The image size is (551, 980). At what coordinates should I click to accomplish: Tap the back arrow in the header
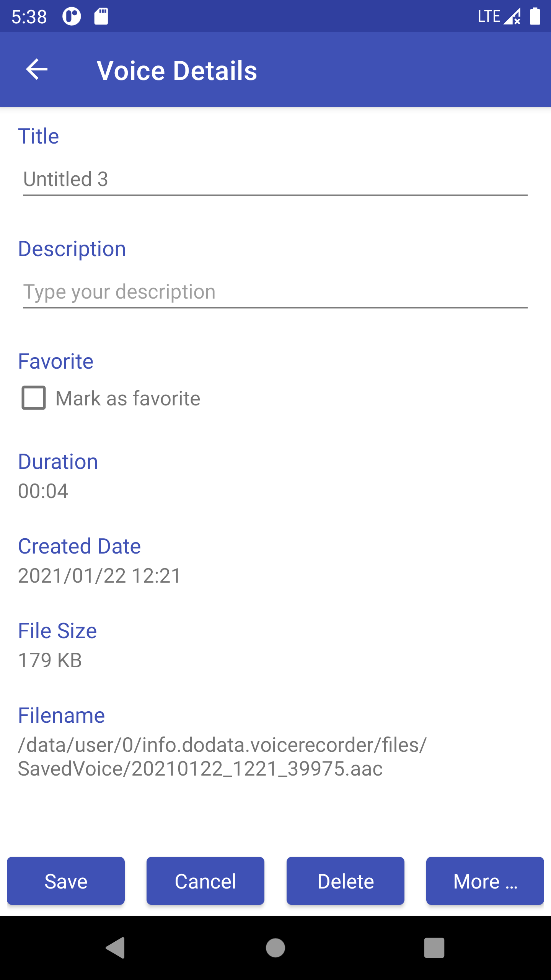click(37, 70)
